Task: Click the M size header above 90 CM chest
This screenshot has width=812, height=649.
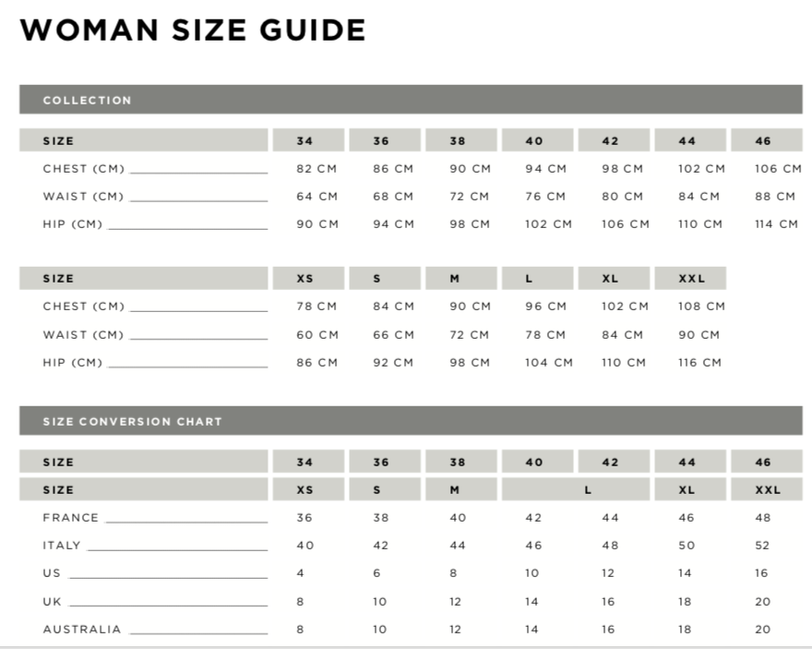Action: click(455, 279)
